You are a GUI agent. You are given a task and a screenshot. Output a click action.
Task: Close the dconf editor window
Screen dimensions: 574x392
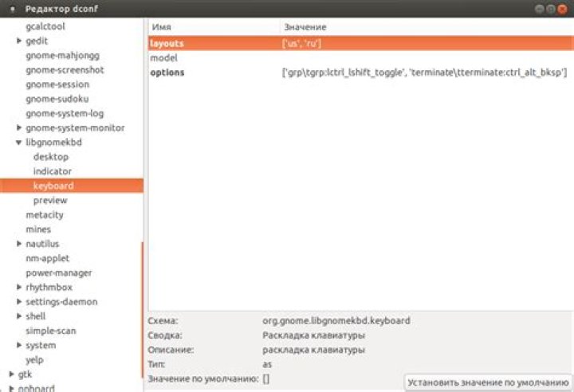pos(562,9)
